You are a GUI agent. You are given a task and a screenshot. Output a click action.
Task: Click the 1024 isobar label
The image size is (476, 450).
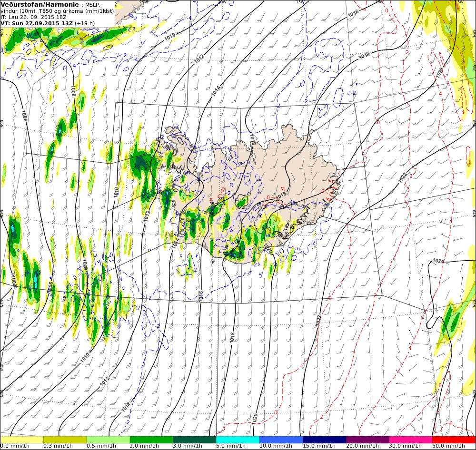coord(438,261)
